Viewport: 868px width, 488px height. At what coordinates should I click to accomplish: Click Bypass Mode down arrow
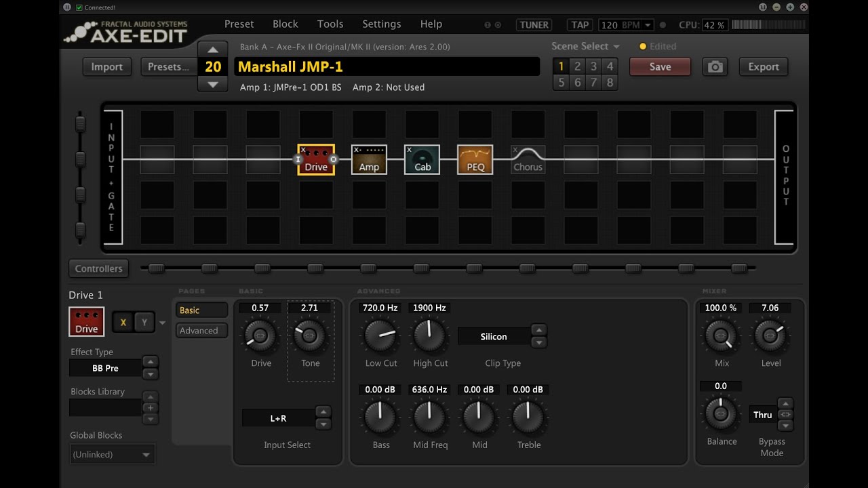tap(785, 426)
